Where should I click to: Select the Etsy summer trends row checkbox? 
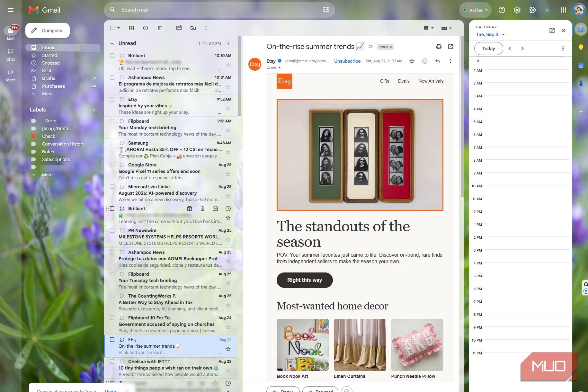pyautogui.click(x=112, y=340)
